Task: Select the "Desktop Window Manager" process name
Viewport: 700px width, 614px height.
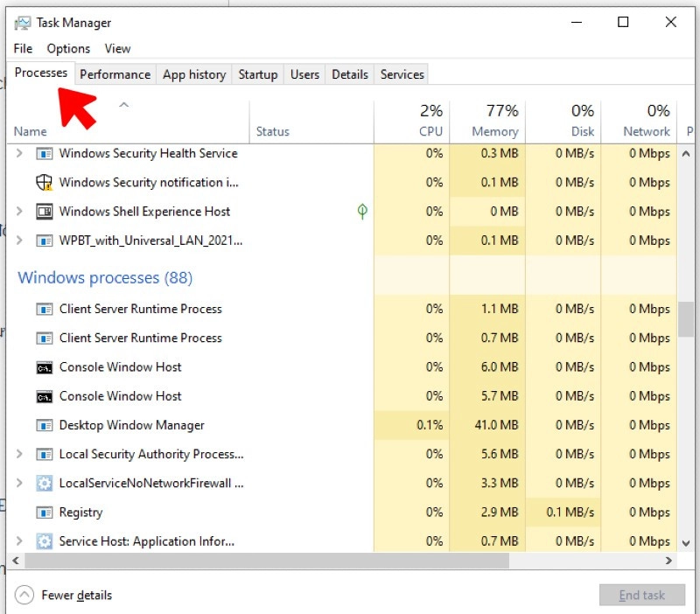Action: [x=132, y=425]
